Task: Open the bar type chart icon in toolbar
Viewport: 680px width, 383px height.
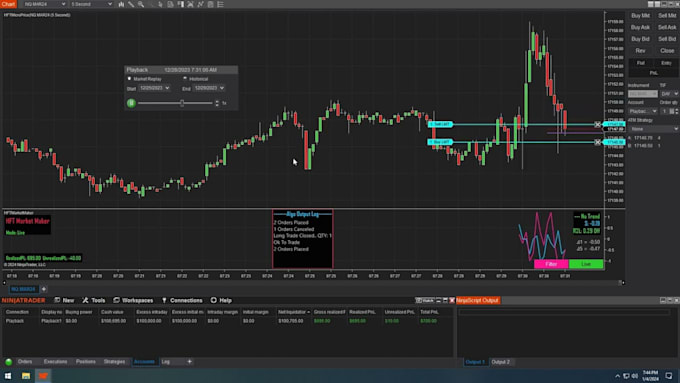Action: (121, 4)
